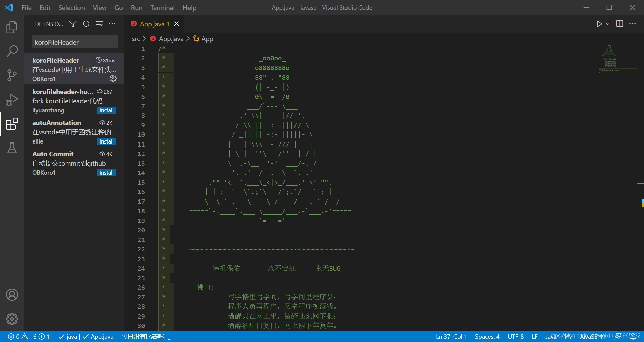Open korofileheader-ho... extension entry
Viewport: 644px width, 342px height.
click(74, 101)
